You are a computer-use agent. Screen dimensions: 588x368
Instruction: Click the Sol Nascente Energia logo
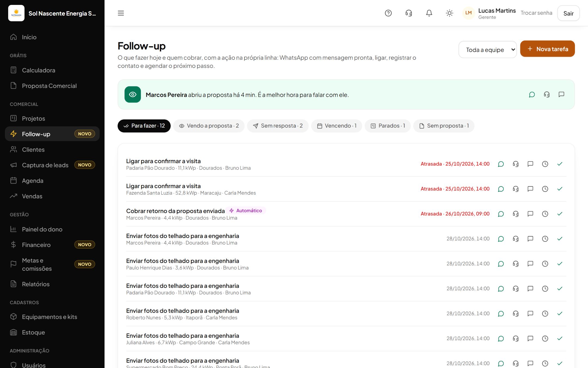[16, 13]
